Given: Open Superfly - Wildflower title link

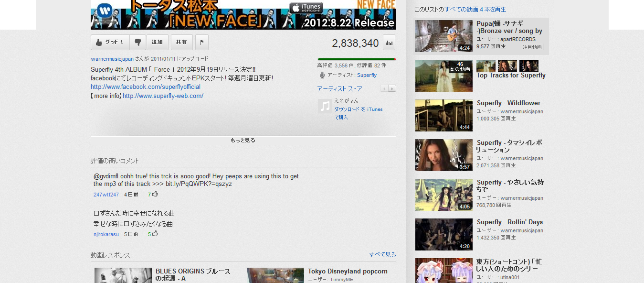Looking at the screenshot, I should coord(508,103).
